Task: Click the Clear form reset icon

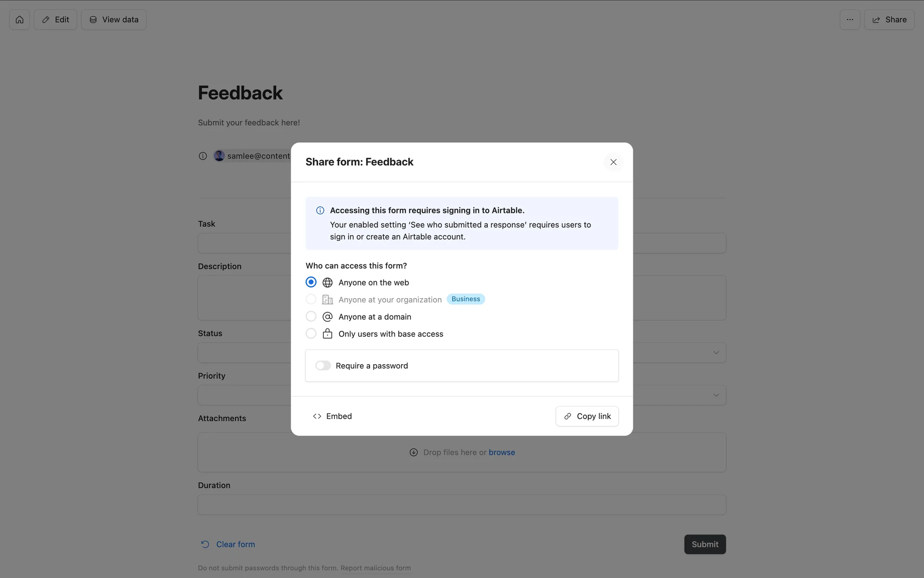Action: point(205,544)
